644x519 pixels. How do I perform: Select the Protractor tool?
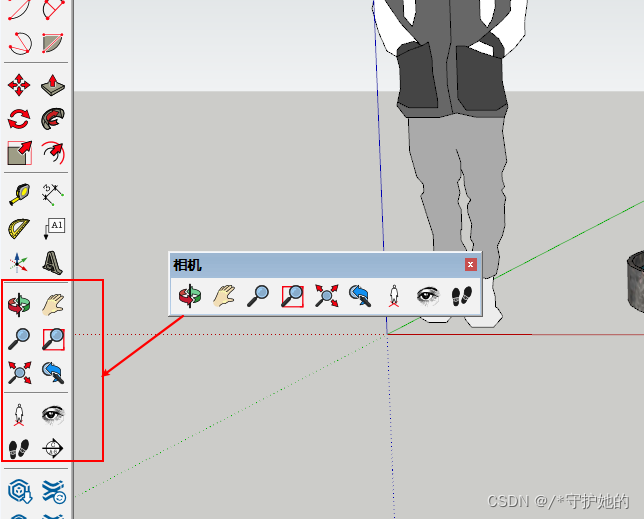click(19, 228)
